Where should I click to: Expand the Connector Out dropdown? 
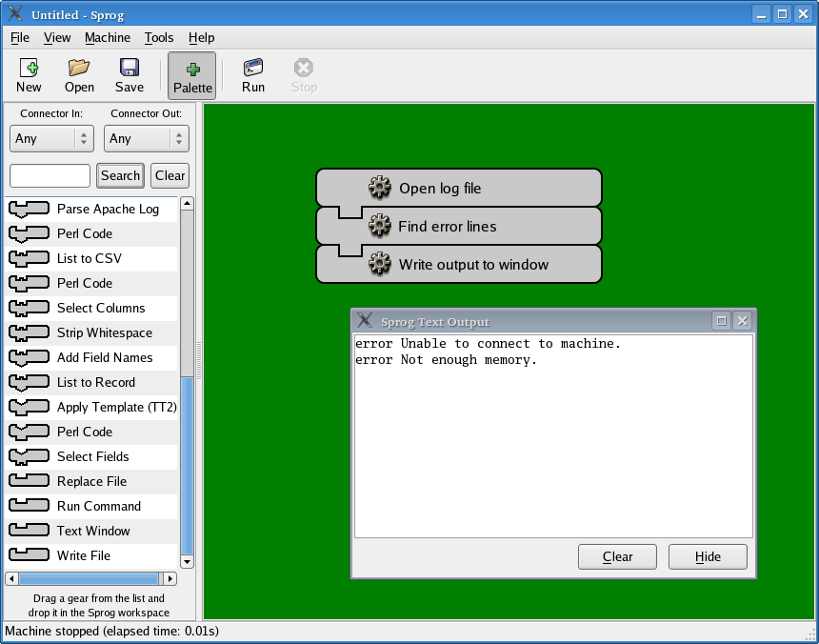(x=147, y=138)
